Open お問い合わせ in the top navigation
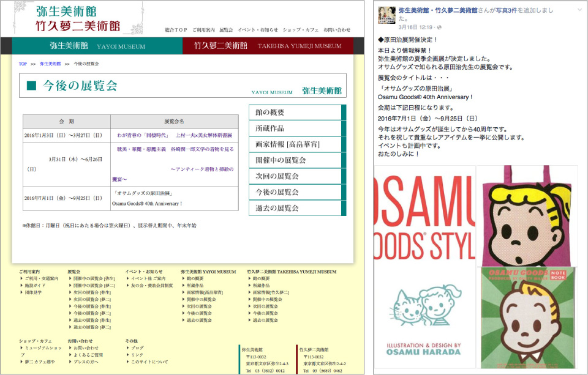The image size is (588, 375). [x=337, y=29]
